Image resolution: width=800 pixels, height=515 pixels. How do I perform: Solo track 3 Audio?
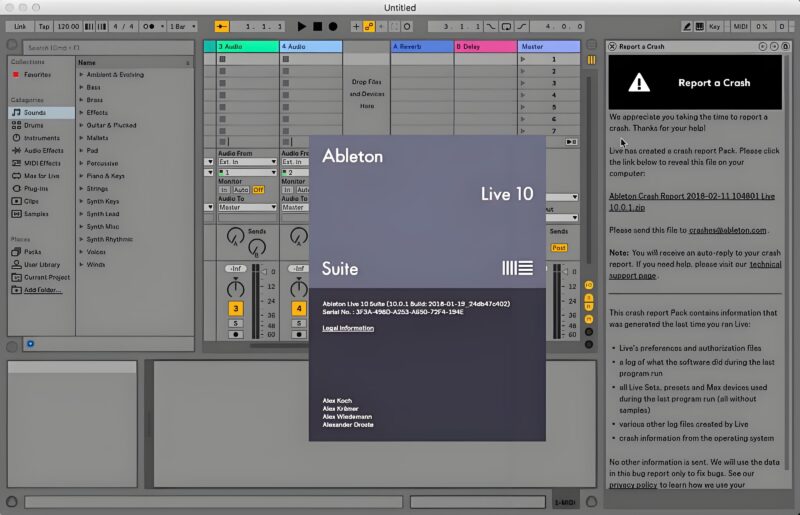click(x=235, y=323)
